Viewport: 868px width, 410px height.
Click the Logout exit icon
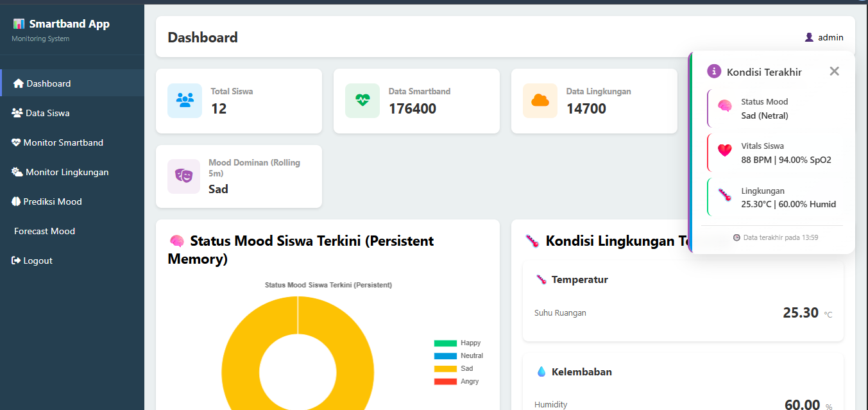click(16, 261)
